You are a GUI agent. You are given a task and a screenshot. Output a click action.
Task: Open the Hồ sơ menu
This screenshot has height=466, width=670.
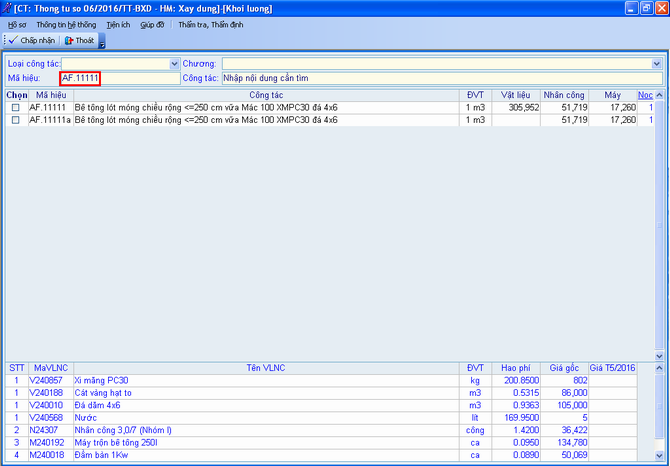click(x=17, y=24)
